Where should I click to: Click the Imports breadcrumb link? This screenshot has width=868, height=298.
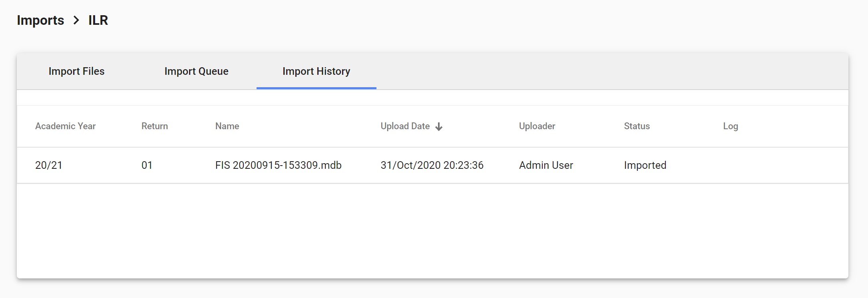click(x=40, y=20)
